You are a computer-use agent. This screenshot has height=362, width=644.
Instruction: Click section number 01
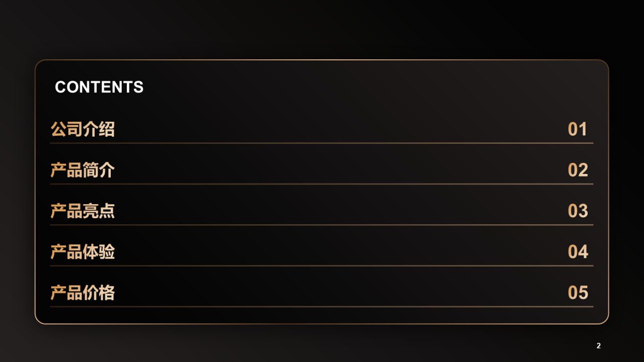578,129
